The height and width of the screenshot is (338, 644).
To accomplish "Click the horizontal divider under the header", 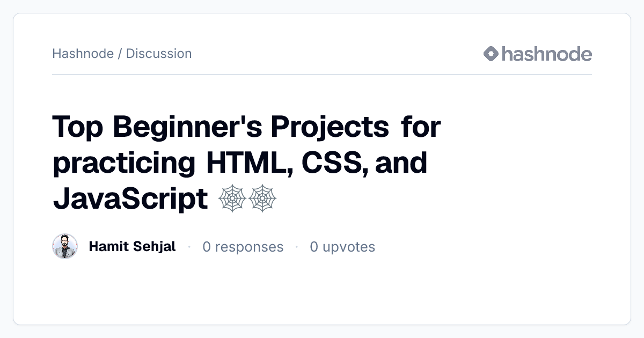I will pos(322,74).
